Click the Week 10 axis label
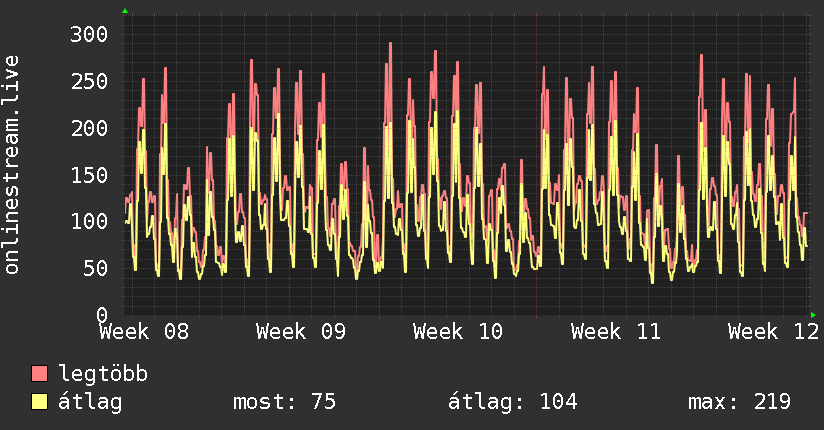The image size is (824, 430). coord(458,332)
